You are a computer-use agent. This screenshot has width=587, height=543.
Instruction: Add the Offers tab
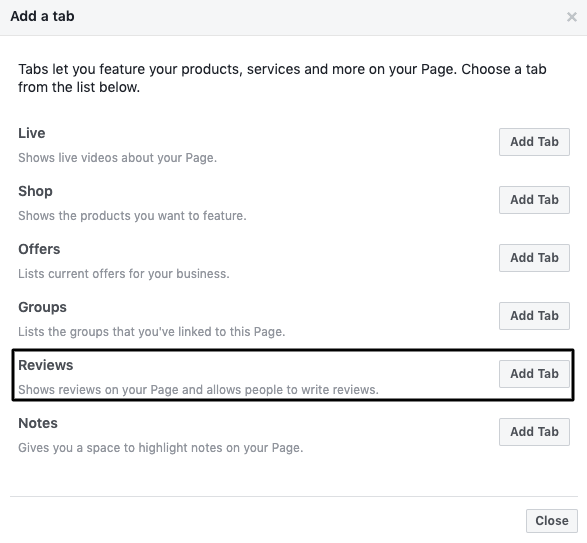tap(534, 258)
